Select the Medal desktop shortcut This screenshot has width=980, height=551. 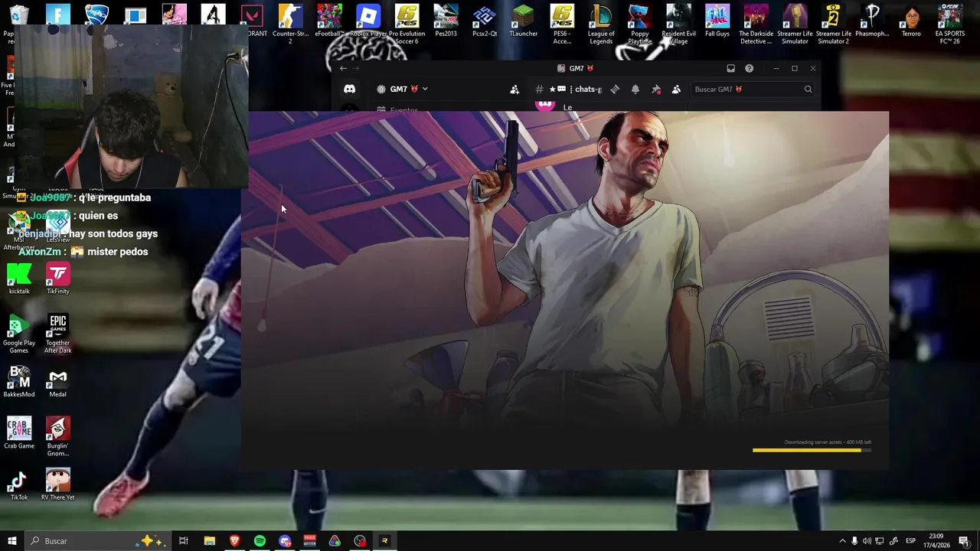58,382
